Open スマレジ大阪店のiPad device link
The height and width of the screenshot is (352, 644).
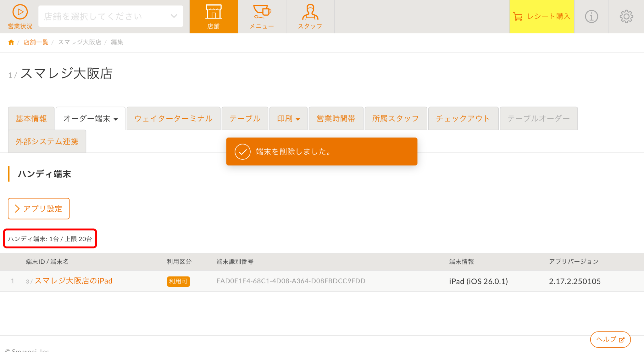point(73,281)
